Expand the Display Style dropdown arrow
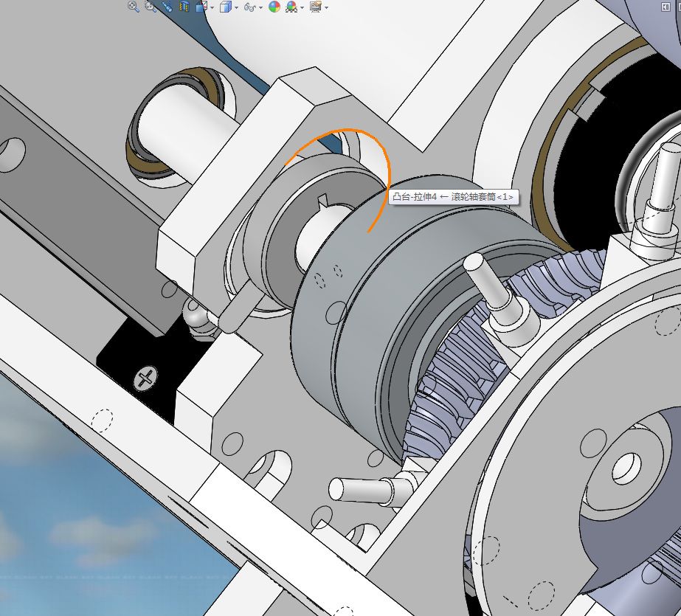Screen dimensions: 681x616 click(236, 7)
